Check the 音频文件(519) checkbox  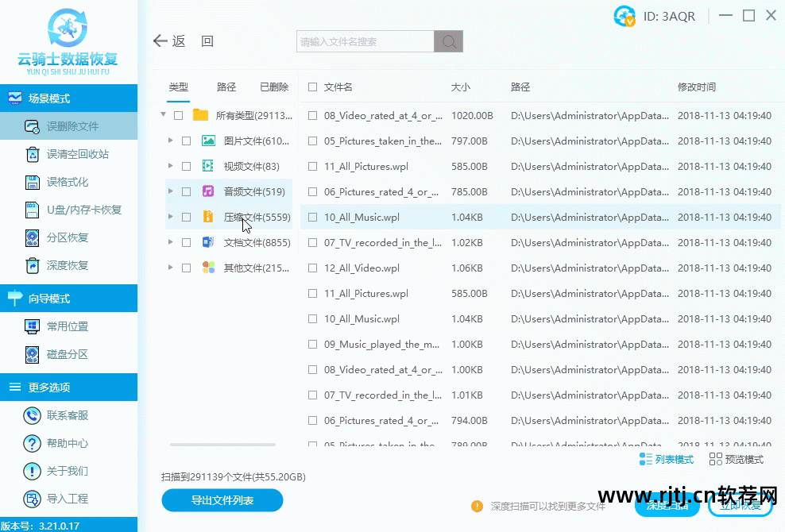tap(186, 191)
